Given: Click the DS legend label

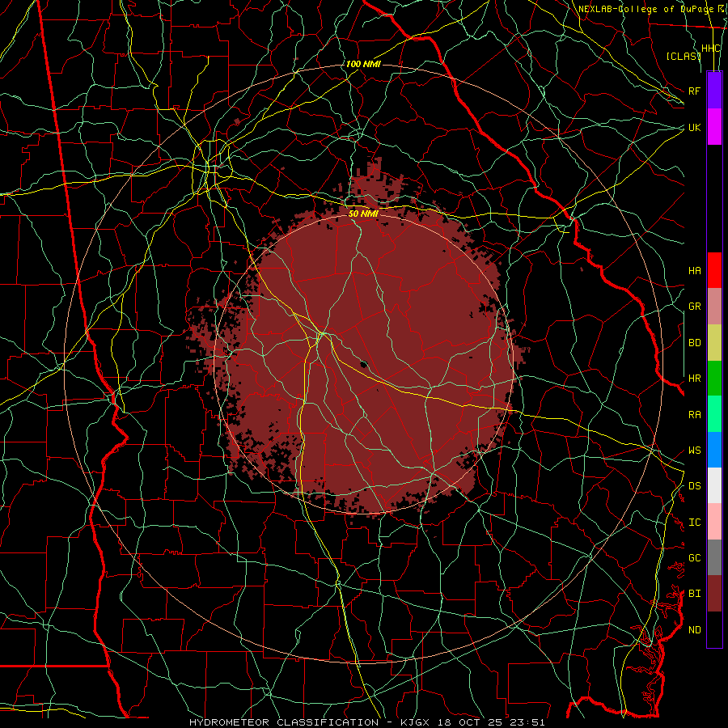Looking at the screenshot, I should point(695,486).
